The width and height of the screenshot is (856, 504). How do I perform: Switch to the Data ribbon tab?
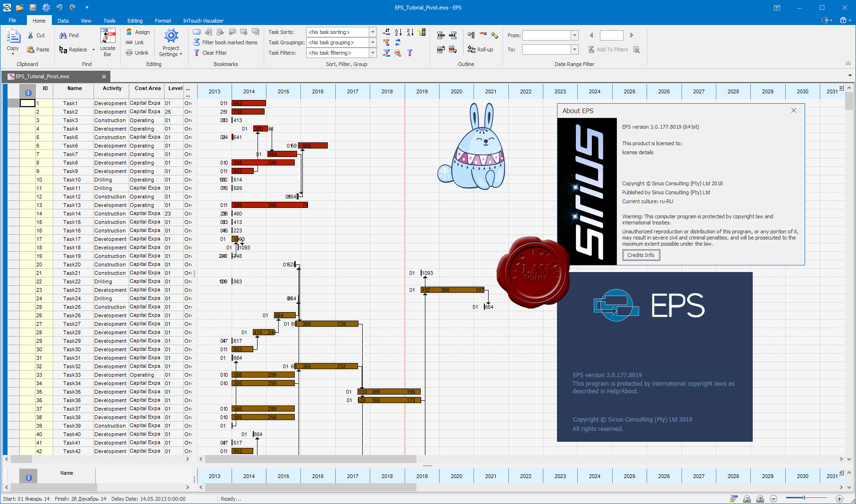63,21
